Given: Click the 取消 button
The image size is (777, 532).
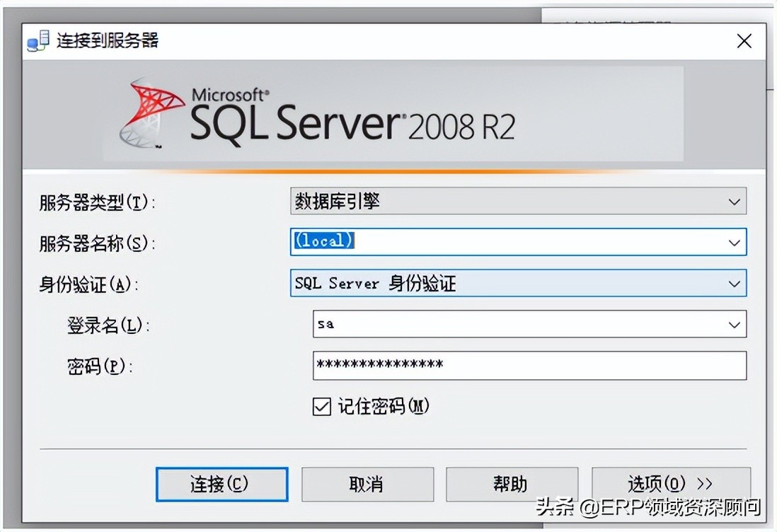Looking at the screenshot, I should click(367, 484).
